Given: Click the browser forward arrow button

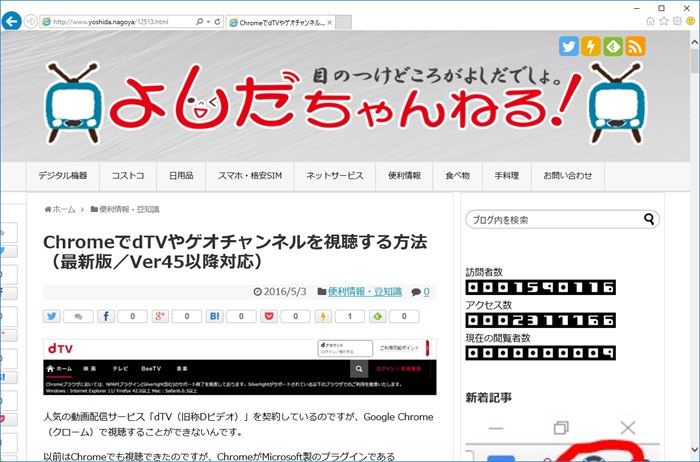Looking at the screenshot, I should tap(30, 21).
